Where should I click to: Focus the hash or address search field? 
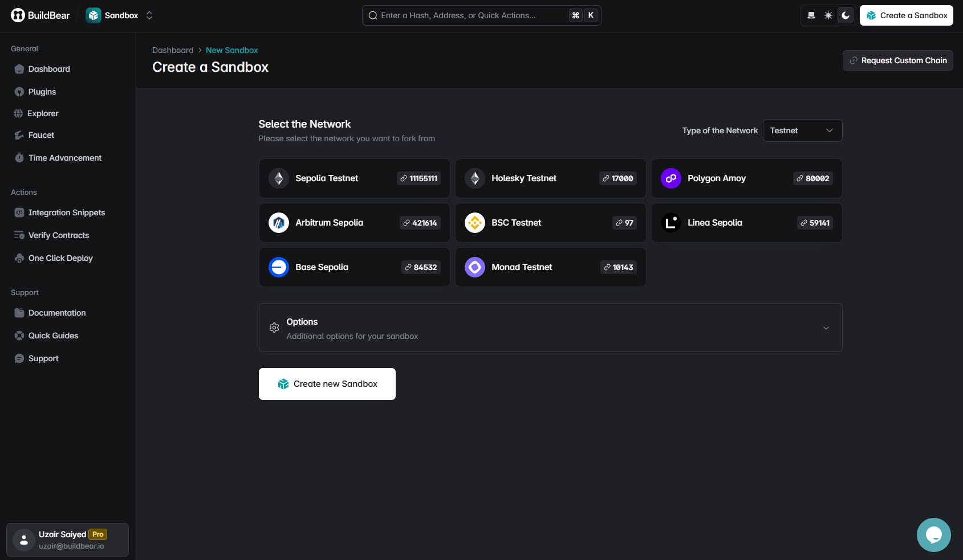(x=481, y=15)
